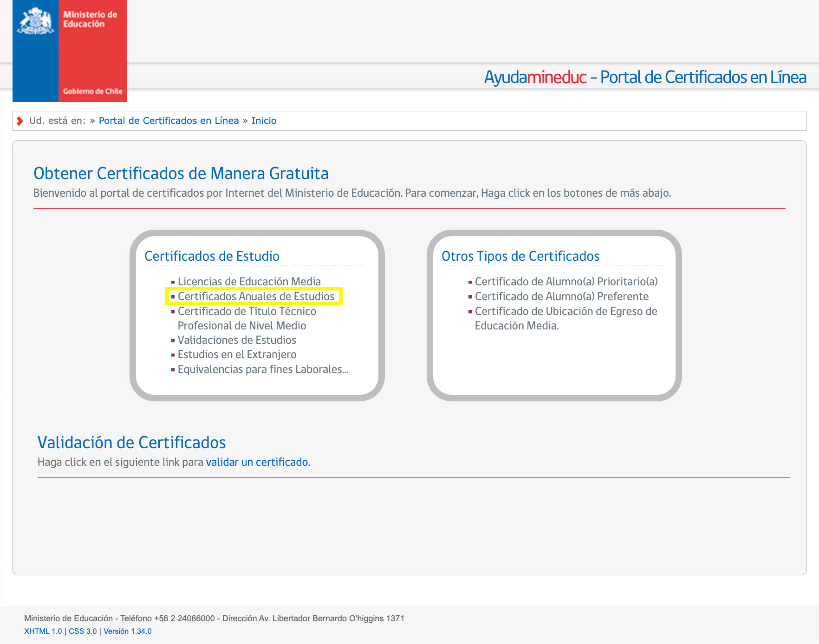
Task: Choose Validaciones de Estudios
Action: (x=237, y=340)
